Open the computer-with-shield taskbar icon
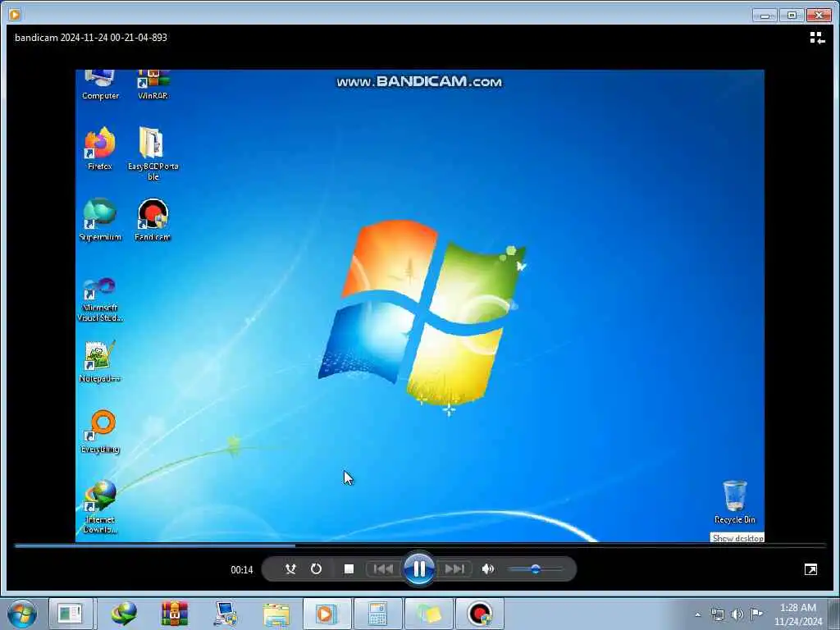Viewport: 840px width, 630px height. tap(226, 614)
